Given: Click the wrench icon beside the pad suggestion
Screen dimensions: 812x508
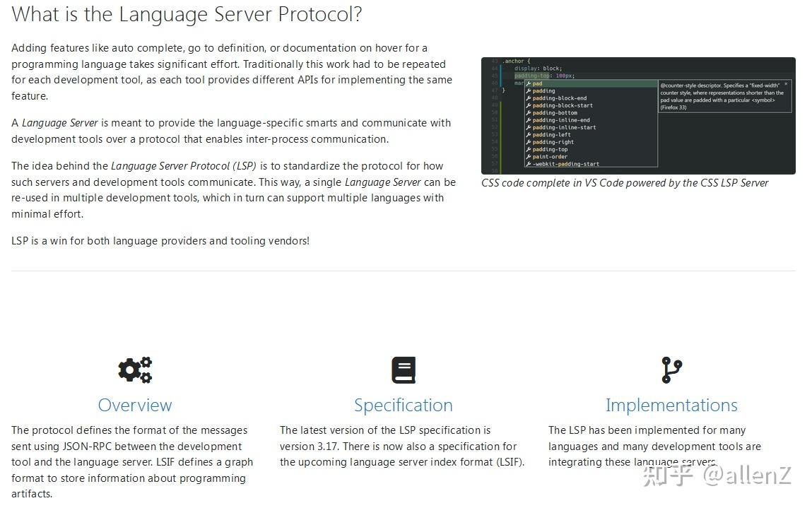Looking at the screenshot, I should [x=529, y=83].
